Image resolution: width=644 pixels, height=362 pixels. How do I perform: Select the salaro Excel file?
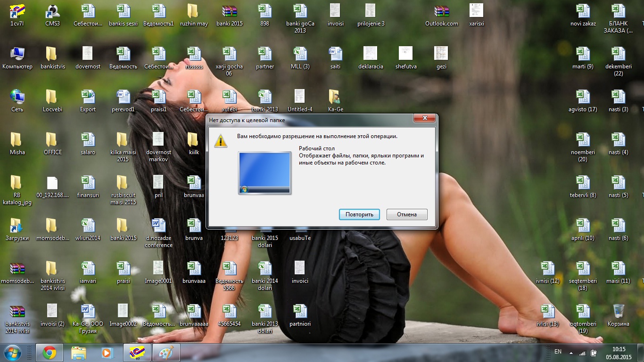[88, 144]
